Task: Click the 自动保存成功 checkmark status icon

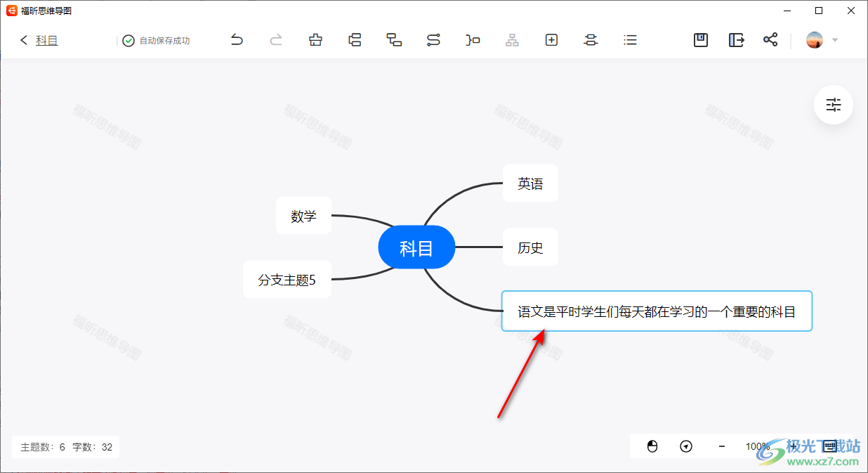Action: click(x=129, y=41)
